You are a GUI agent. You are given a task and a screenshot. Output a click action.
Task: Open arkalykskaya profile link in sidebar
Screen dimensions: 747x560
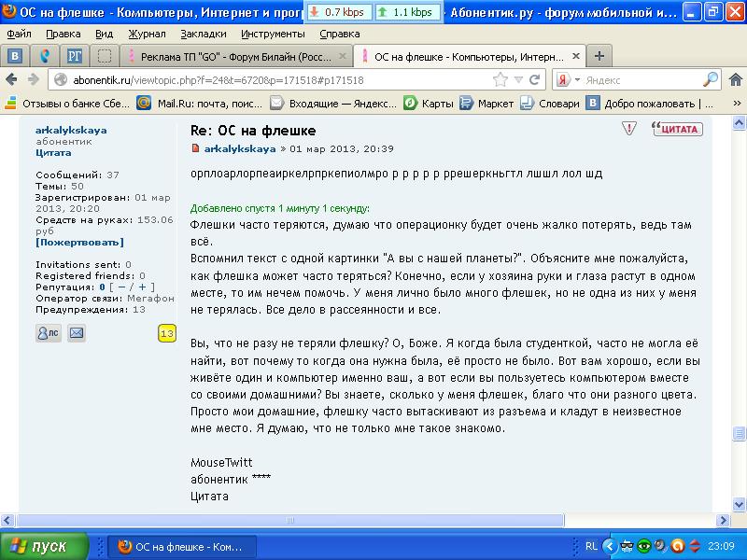click(71, 131)
